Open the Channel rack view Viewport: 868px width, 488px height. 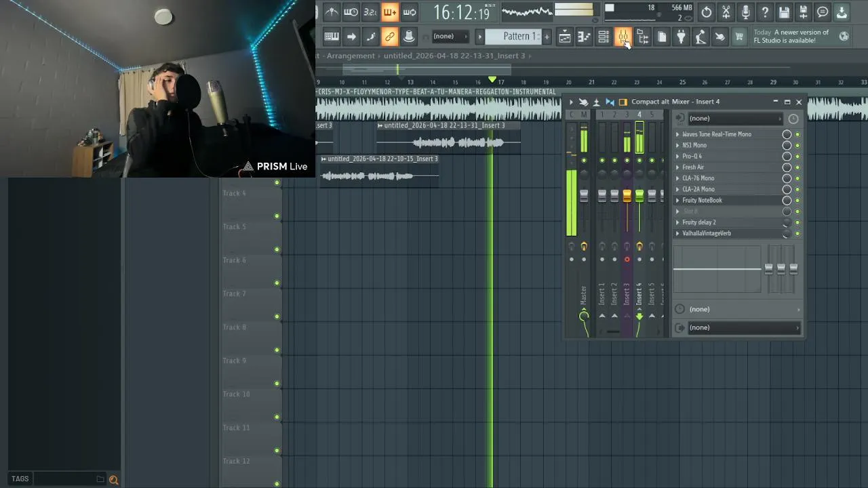point(604,37)
